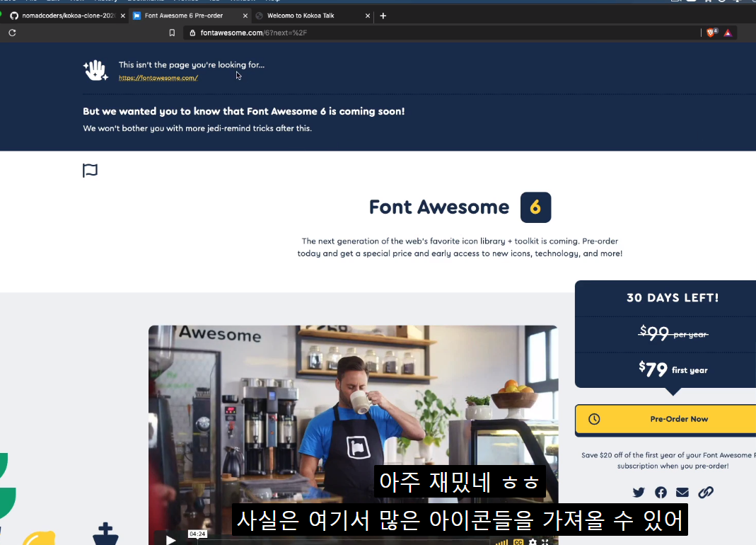756x545 pixels.
Task: Click the Font Awesome flag logo
Action: coord(90,171)
